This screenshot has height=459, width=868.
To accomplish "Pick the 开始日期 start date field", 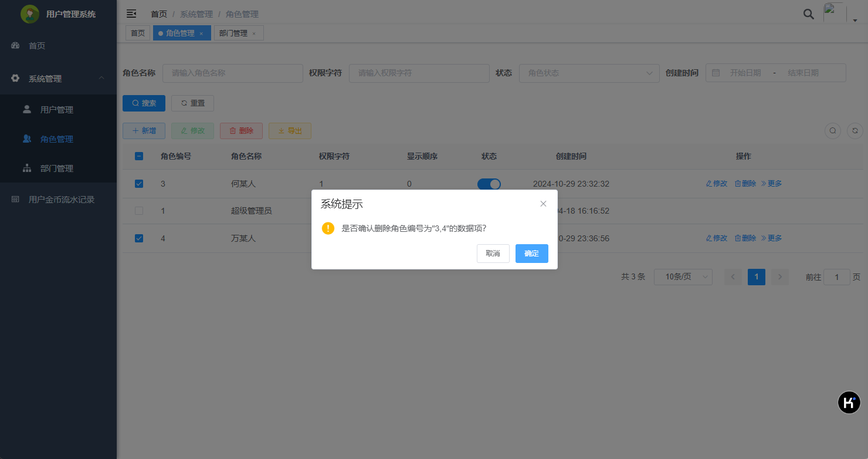I will pos(745,73).
